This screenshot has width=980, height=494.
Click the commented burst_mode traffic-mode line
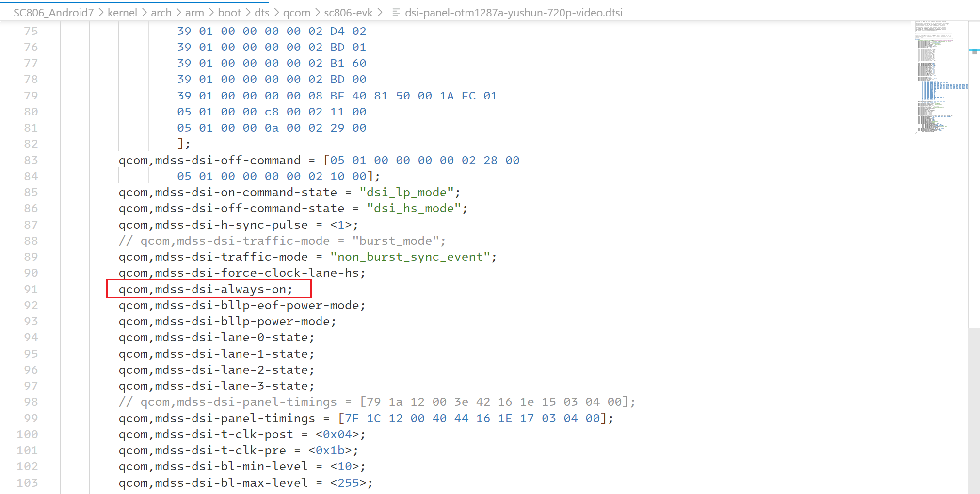click(x=282, y=241)
